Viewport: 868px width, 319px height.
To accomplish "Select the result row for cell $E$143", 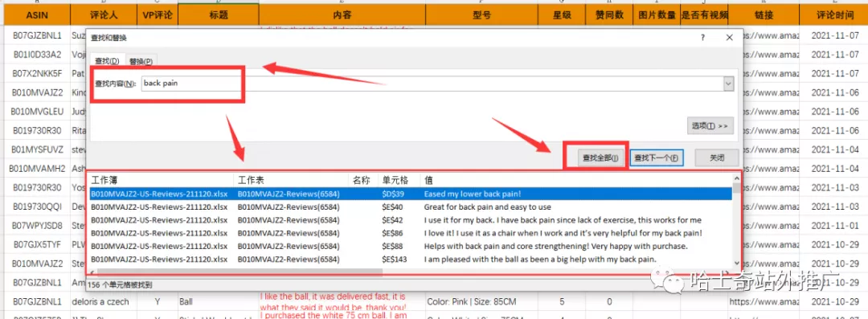I will point(410,259).
